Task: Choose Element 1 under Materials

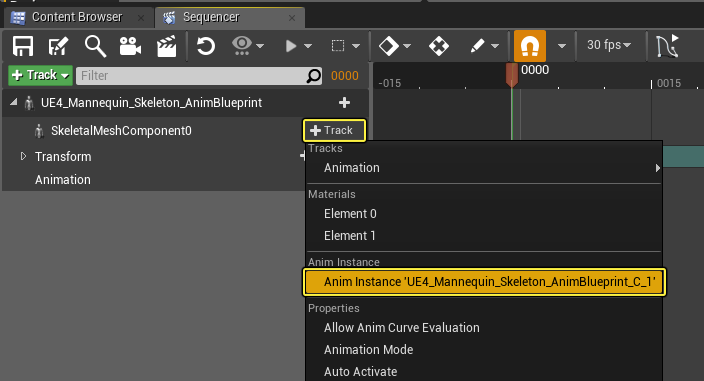Action: click(x=484, y=236)
